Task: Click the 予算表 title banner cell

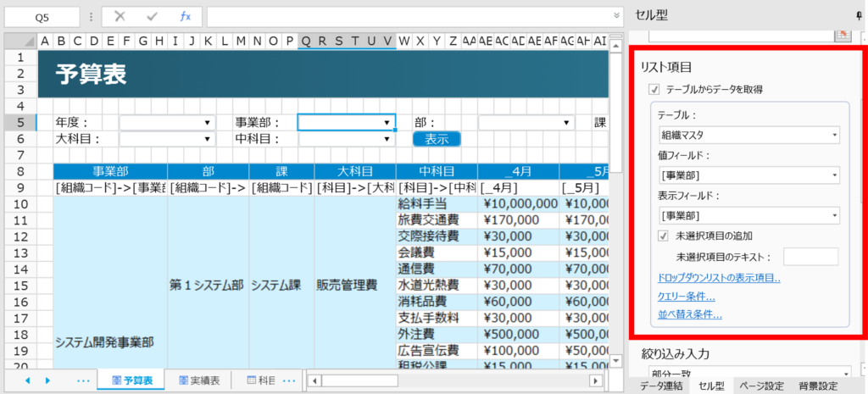Action: tap(323, 74)
